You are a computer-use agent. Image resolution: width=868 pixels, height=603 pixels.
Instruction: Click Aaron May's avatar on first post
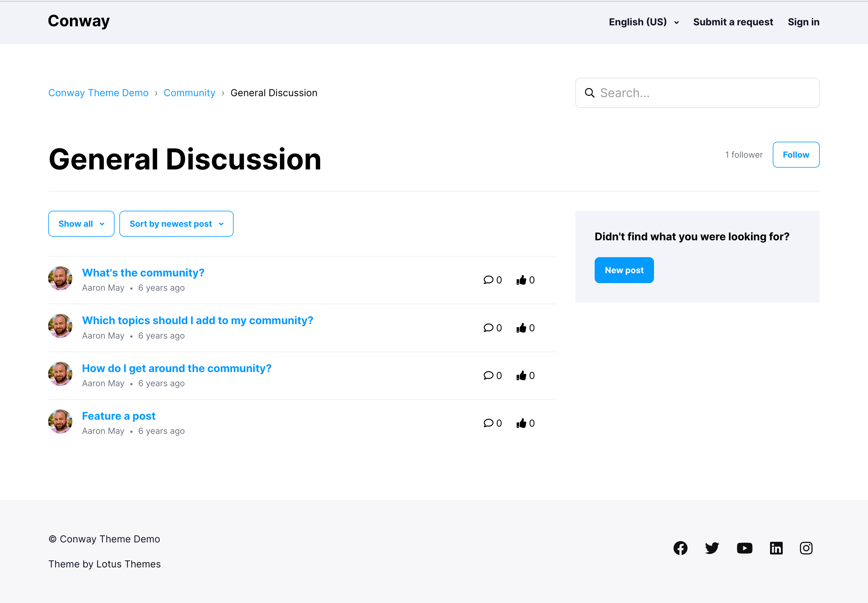(61, 279)
